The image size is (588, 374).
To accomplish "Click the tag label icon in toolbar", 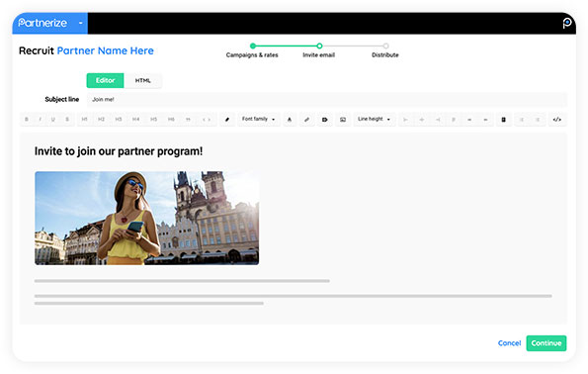I will (325, 120).
